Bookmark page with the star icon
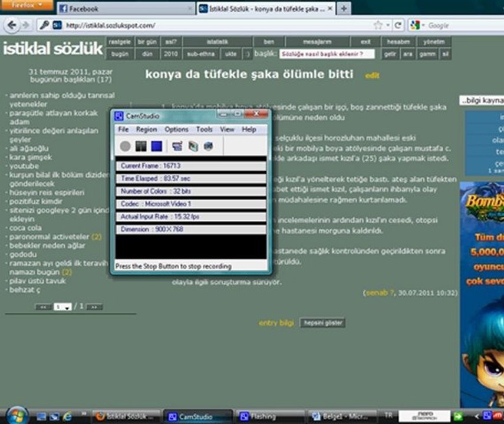 tap(378, 25)
